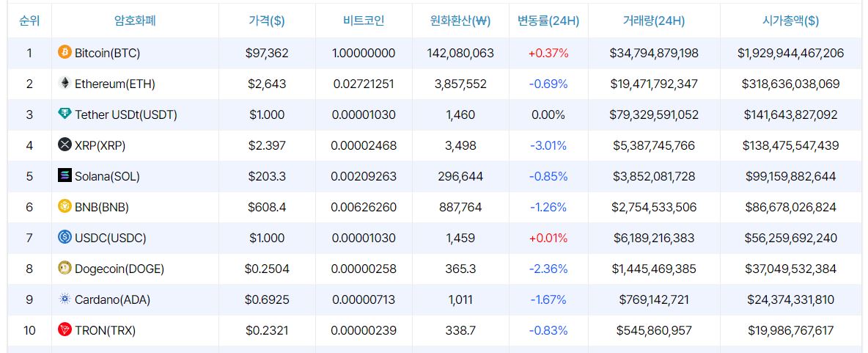The width and height of the screenshot is (868, 353).
Task: Select bitcoin ratio 0.02721251
Action: tap(364, 84)
